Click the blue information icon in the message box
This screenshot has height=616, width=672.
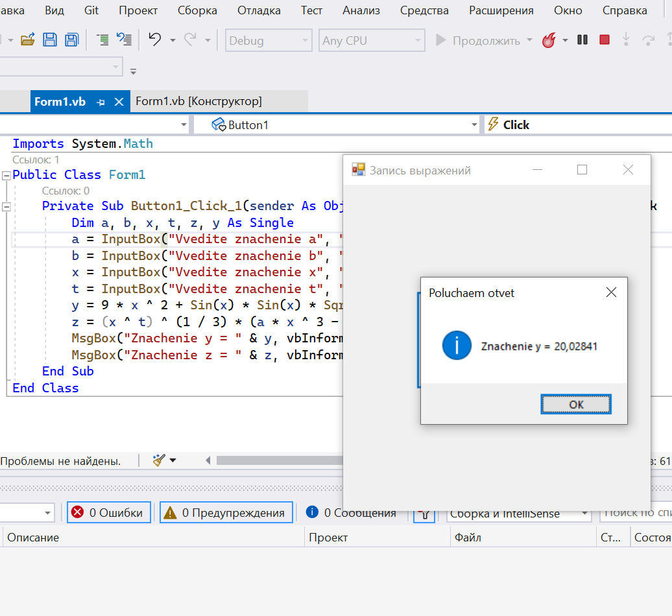(457, 345)
